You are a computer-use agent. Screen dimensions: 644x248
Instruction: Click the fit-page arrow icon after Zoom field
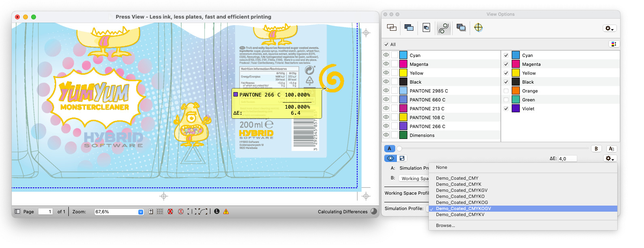coord(151,211)
